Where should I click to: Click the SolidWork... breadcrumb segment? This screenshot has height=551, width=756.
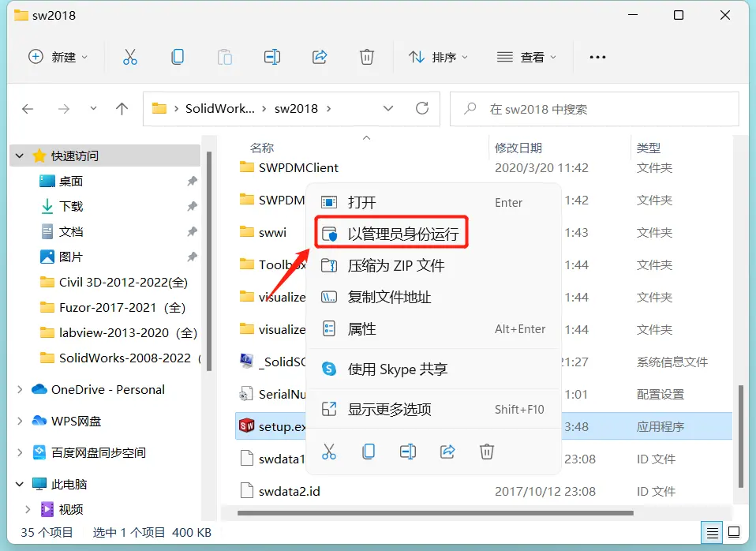[220, 109]
